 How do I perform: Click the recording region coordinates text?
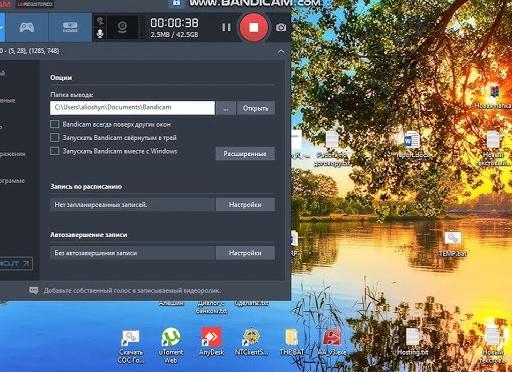click(30, 51)
